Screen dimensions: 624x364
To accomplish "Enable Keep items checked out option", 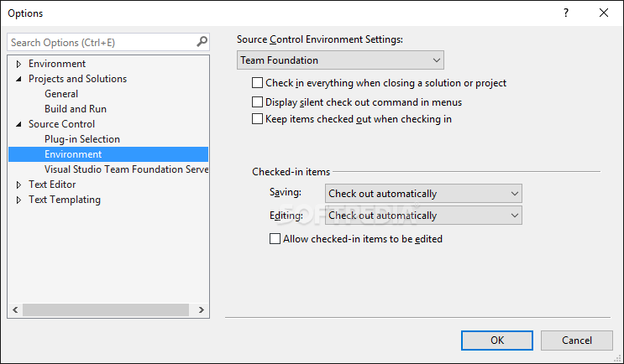I will 258,119.
